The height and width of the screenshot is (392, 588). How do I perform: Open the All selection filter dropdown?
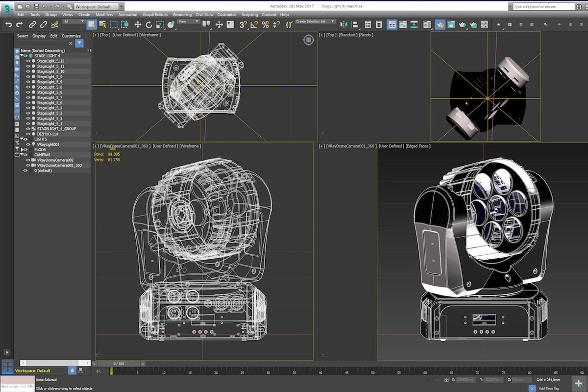pyautogui.click(x=74, y=22)
